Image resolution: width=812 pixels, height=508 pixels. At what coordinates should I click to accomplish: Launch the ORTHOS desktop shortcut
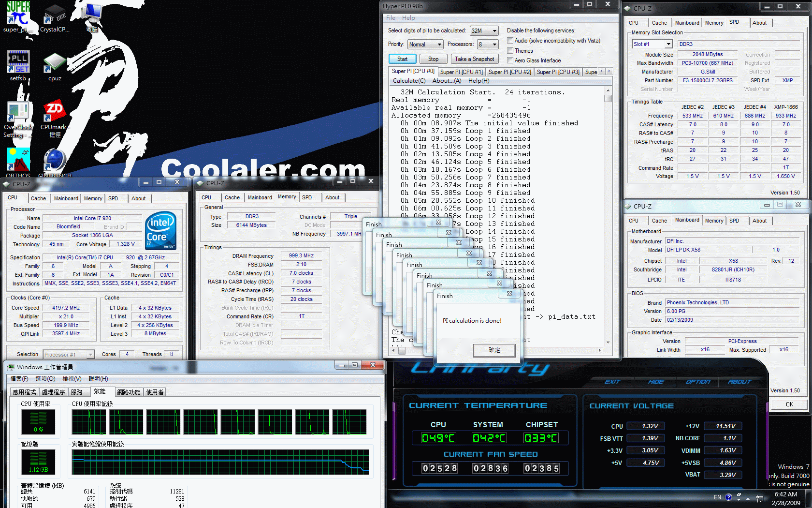coord(18,163)
